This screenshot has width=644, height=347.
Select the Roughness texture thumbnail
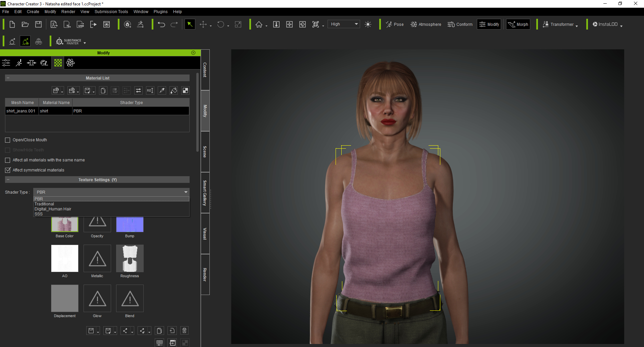(130, 258)
